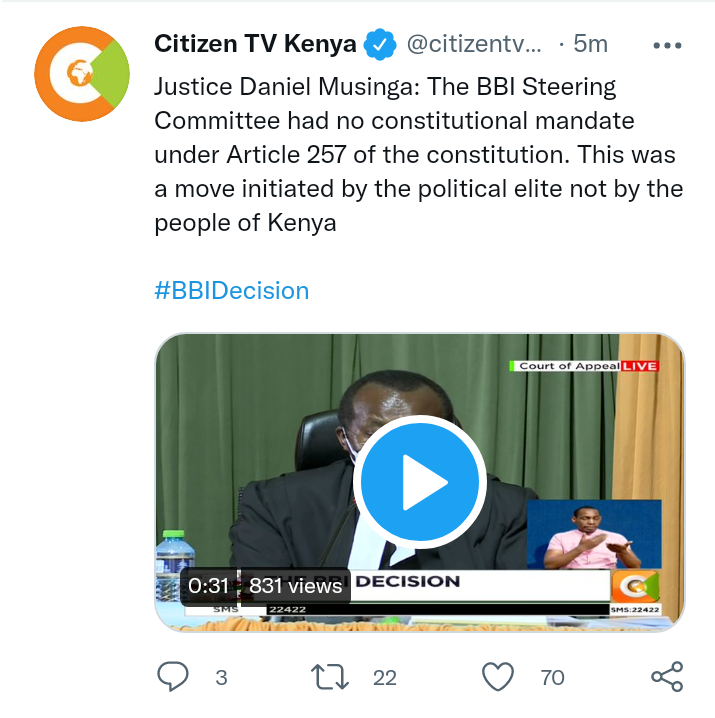Click the sign language interpreter inset
Image resolution: width=715 pixels, height=718 pixels.
click(x=594, y=534)
